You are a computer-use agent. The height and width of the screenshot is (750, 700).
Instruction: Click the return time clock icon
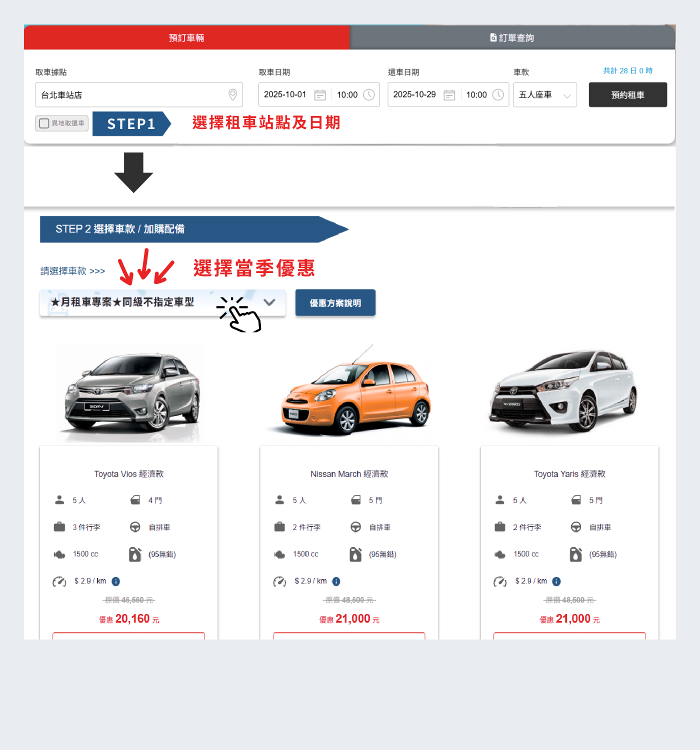(498, 95)
